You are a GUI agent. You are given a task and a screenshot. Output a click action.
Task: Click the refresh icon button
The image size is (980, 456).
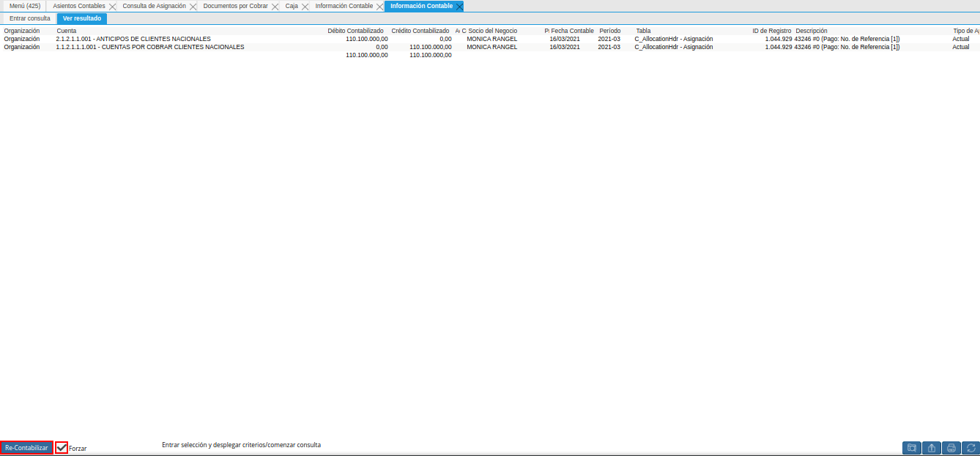pyautogui.click(x=970, y=448)
